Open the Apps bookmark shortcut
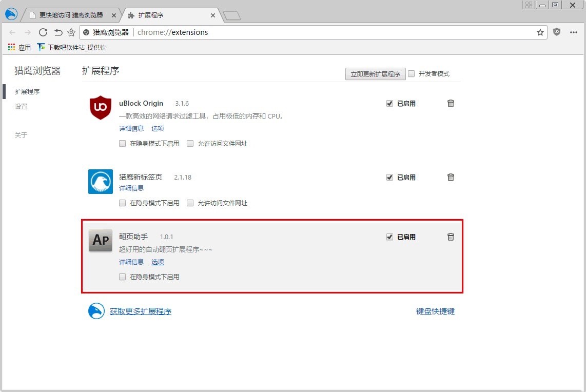 (19, 47)
